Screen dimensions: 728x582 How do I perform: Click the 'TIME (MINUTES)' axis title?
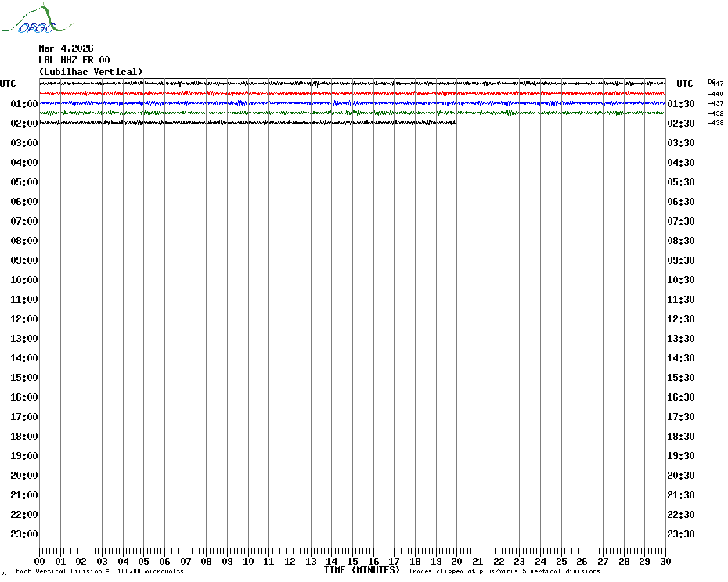click(362, 571)
